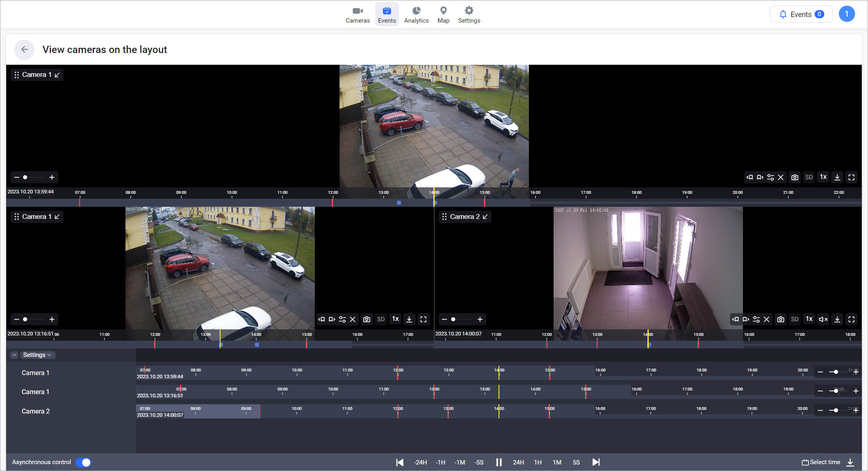
Task: Click the back arrow button
Action: click(24, 49)
